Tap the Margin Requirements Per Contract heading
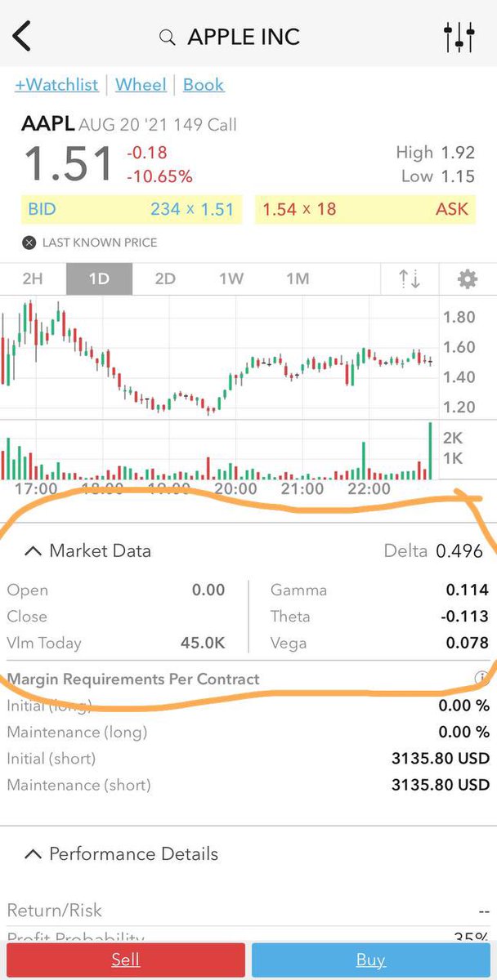Viewport: 497px width, 980px height. coord(133,679)
